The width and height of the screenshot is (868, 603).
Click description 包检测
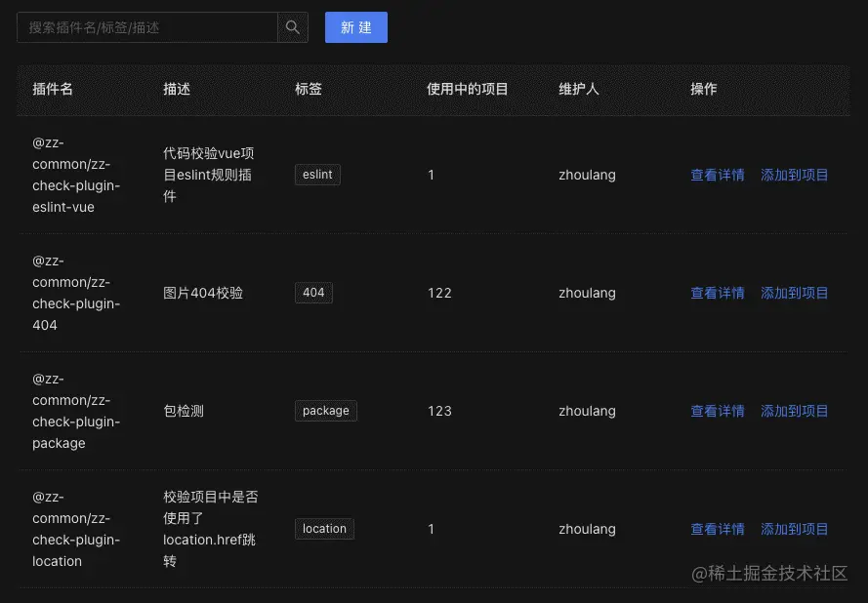click(184, 411)
